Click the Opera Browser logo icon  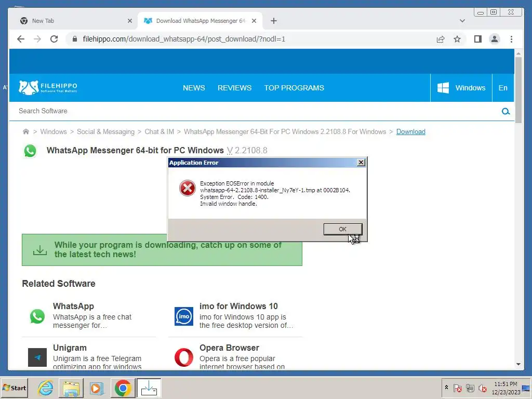point(184,357)
